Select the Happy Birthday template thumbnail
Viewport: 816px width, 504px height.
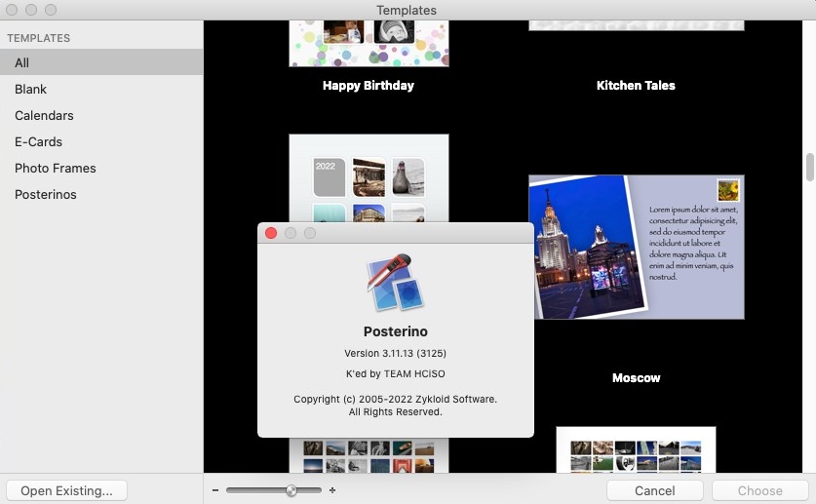(x=369, y=44)
